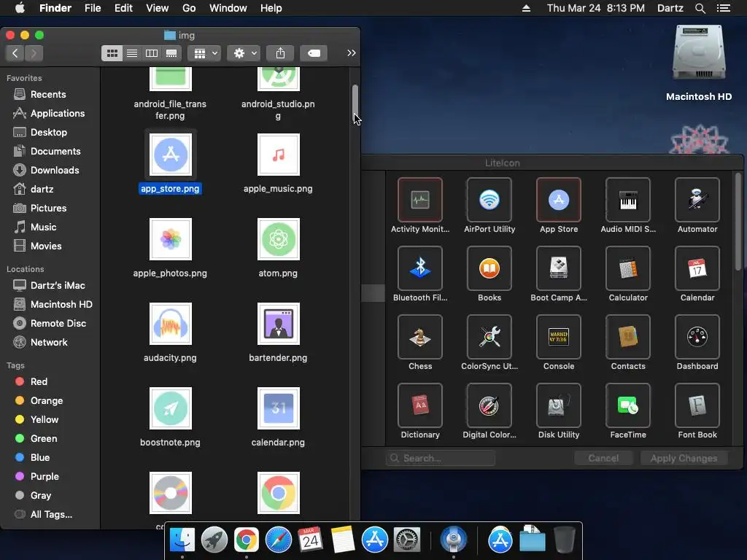Open the Finder action gear menu
The height and width of the screenshot is (560, 747).
[x=244, y=53]
